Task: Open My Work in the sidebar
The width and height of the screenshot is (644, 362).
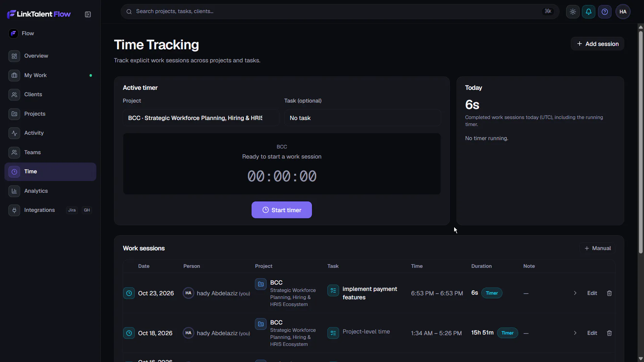Action: pos(50,75)
